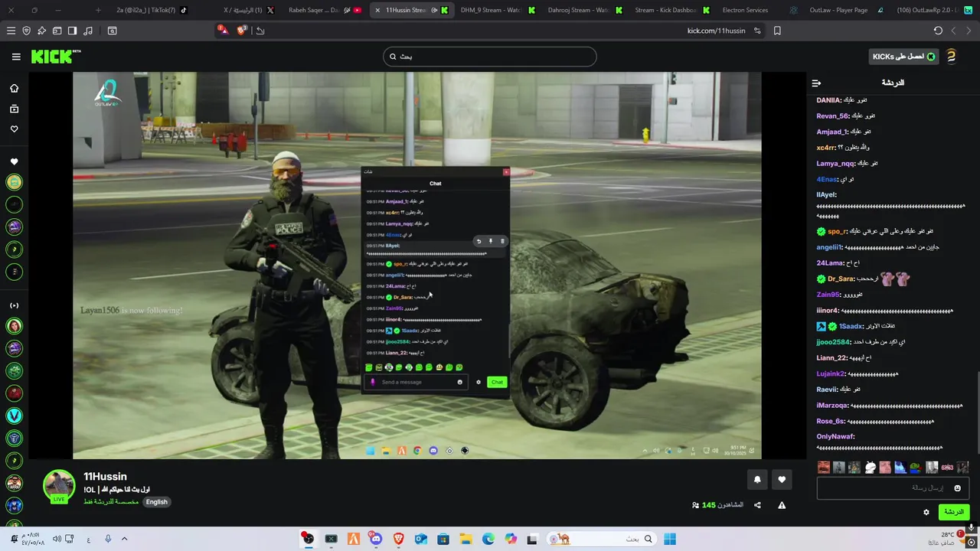Click OnlyNawaf username in chat
The image size is (980, 551).
point(835,436)
